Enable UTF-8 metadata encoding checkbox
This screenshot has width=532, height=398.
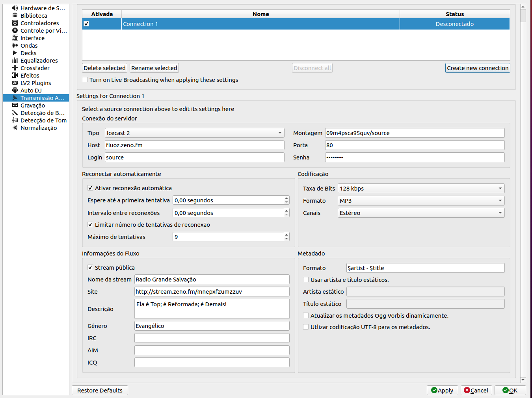[306, 327]
